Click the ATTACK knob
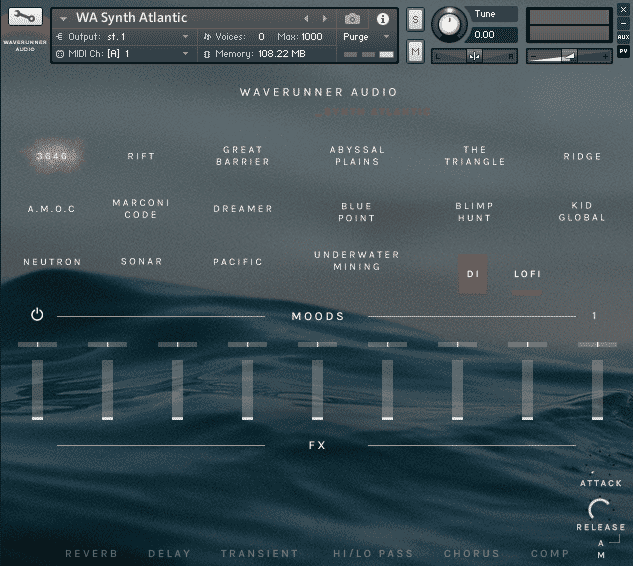This screenshot has height=566, width=633. (598, 464)
